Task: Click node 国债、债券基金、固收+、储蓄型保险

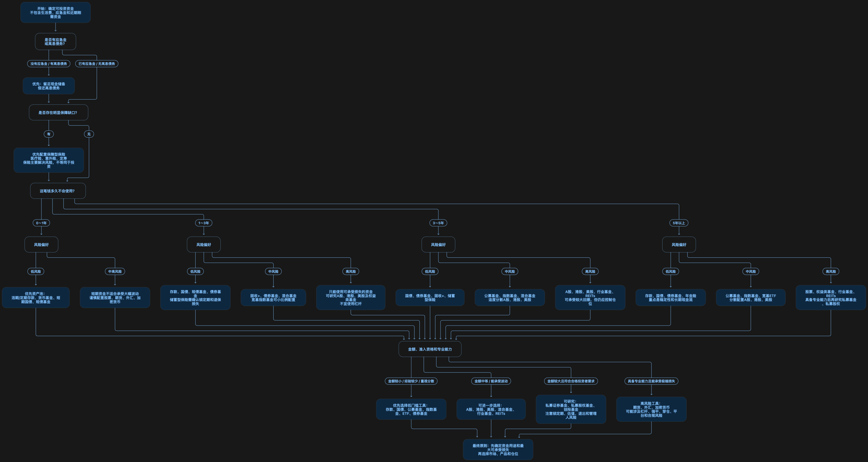Action: coord(430,298)
